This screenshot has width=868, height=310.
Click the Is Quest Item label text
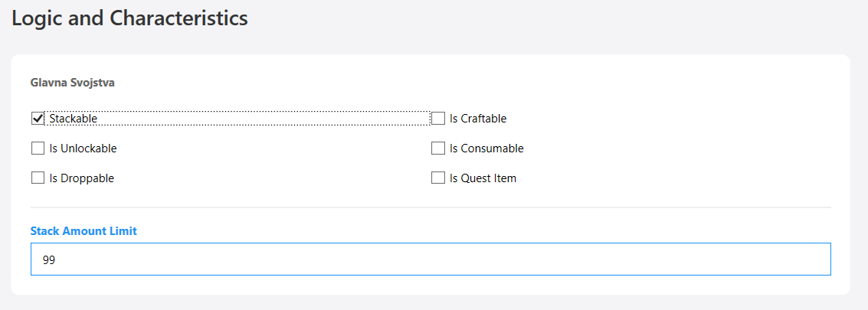coord(483,178)
